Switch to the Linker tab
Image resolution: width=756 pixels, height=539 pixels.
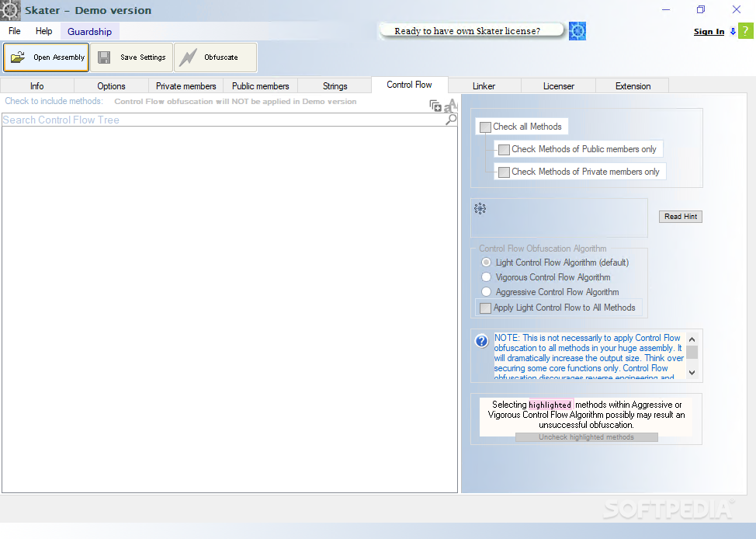tap(484, 86)
